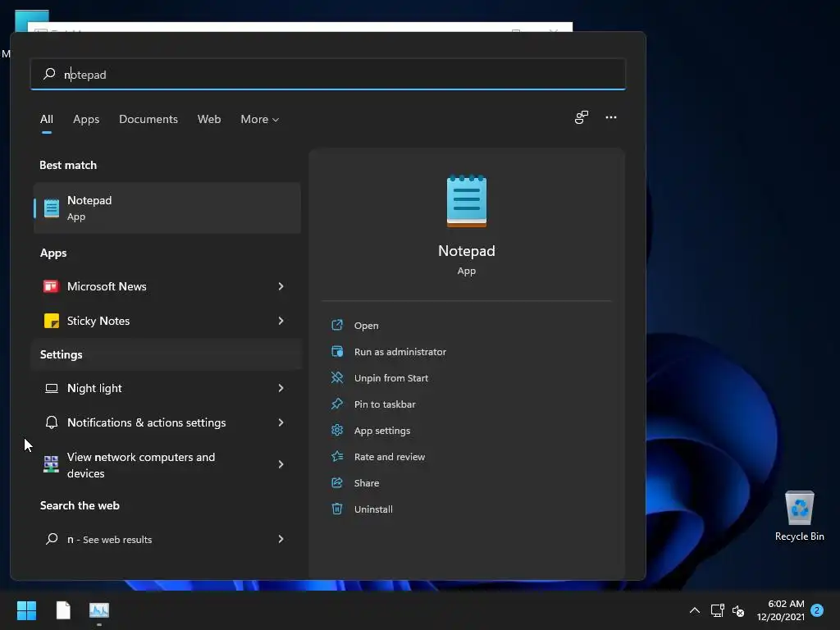
Task: Click the Share arrow icon
Action: (337, 482)
